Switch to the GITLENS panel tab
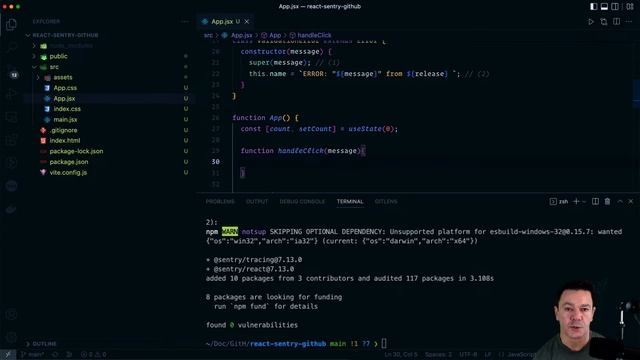640x360 pixels. (386, 202)
